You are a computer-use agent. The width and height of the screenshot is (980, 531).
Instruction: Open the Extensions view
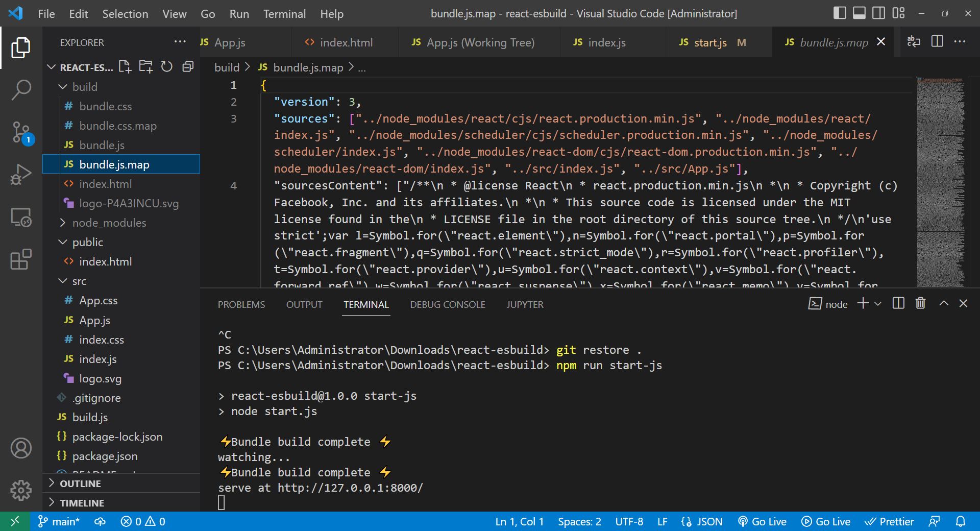[x=21, y=259]
